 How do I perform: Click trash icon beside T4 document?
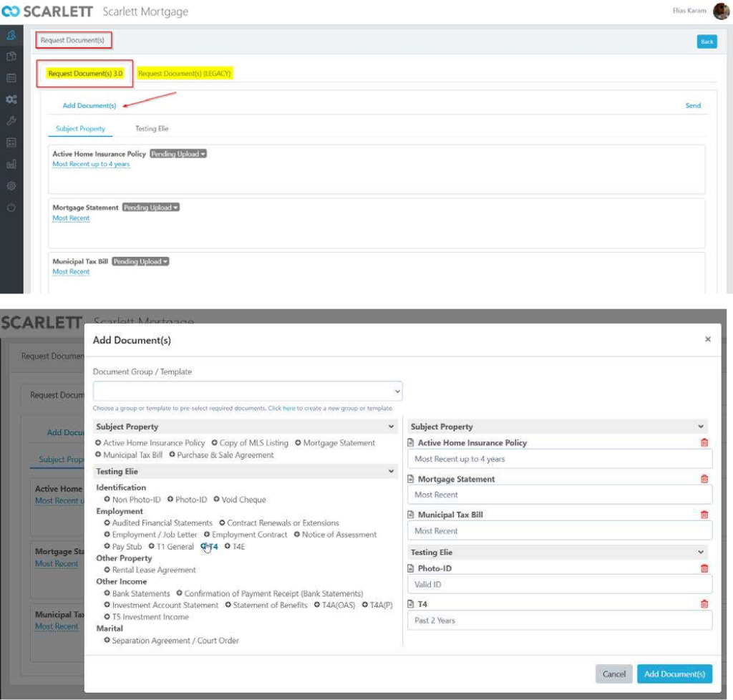pos(704,604)
